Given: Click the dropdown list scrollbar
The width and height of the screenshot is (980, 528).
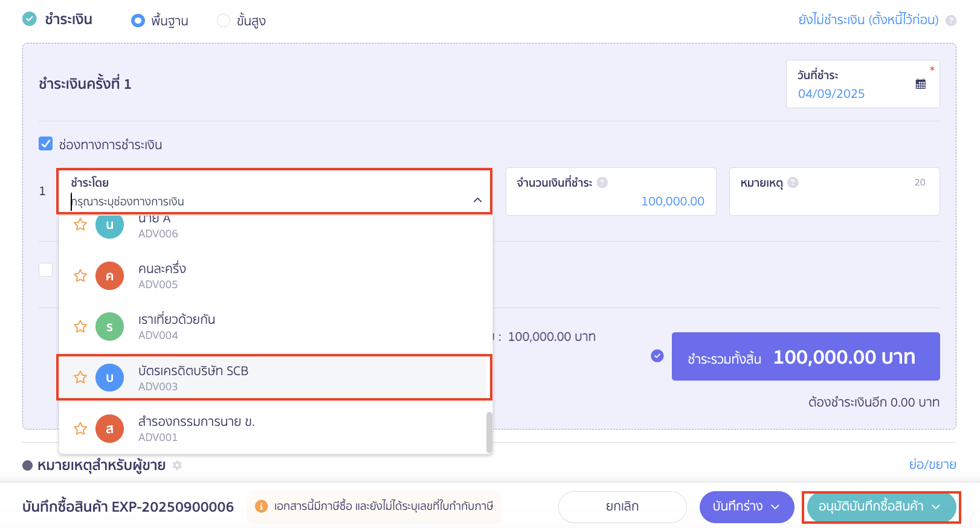Looking at the screenshot, I should pos(489,433).
